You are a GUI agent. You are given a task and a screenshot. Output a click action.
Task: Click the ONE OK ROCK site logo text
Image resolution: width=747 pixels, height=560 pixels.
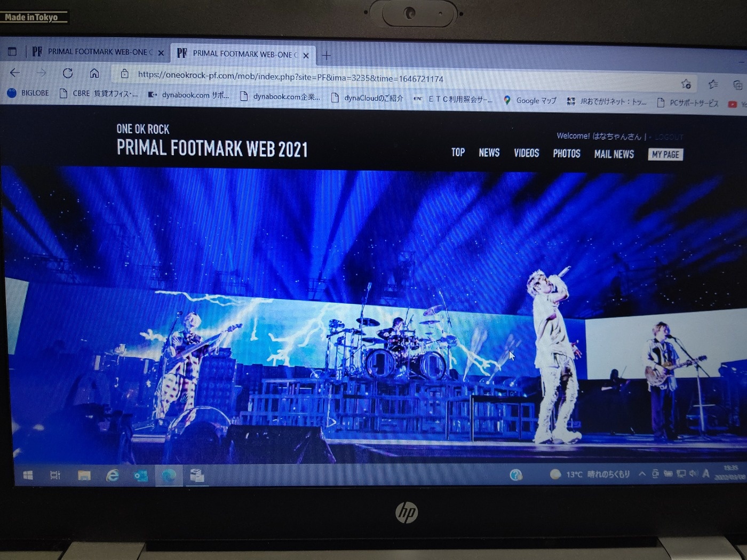[x=142, y=129]
